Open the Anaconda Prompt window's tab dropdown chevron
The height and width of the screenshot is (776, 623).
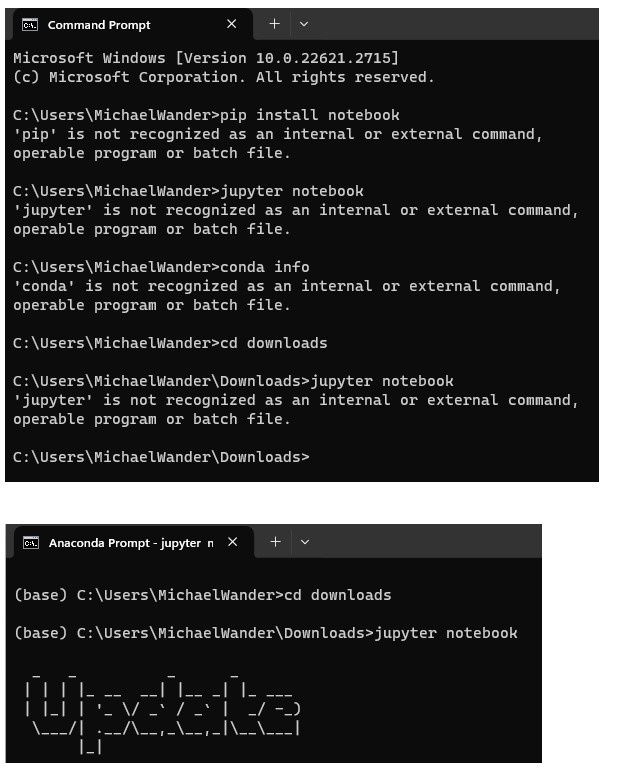click(305, 542)
